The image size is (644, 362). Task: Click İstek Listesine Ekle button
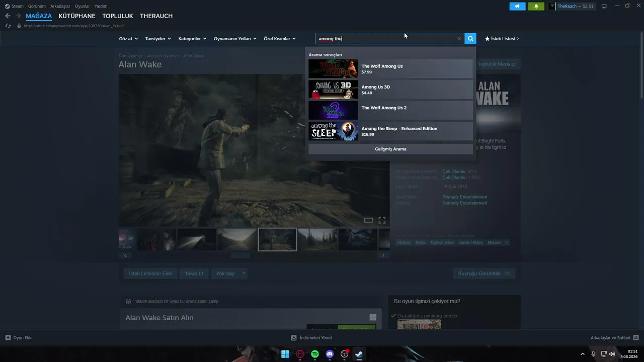coord(150,274)
